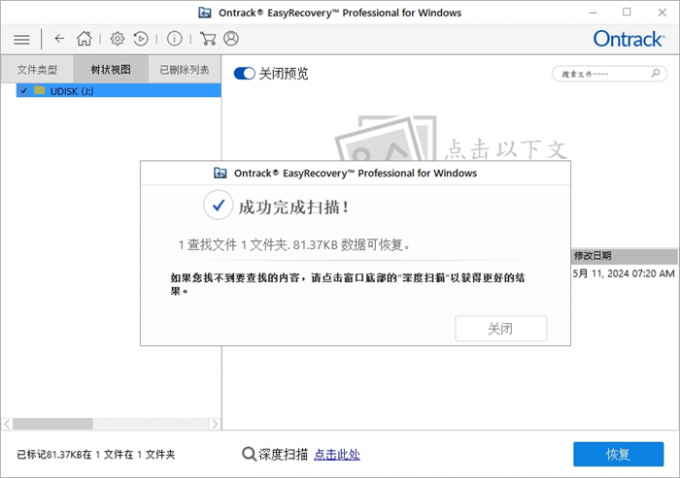Open the hamburger menu in the toolbar
680x478 pixels.
(22, 39)
